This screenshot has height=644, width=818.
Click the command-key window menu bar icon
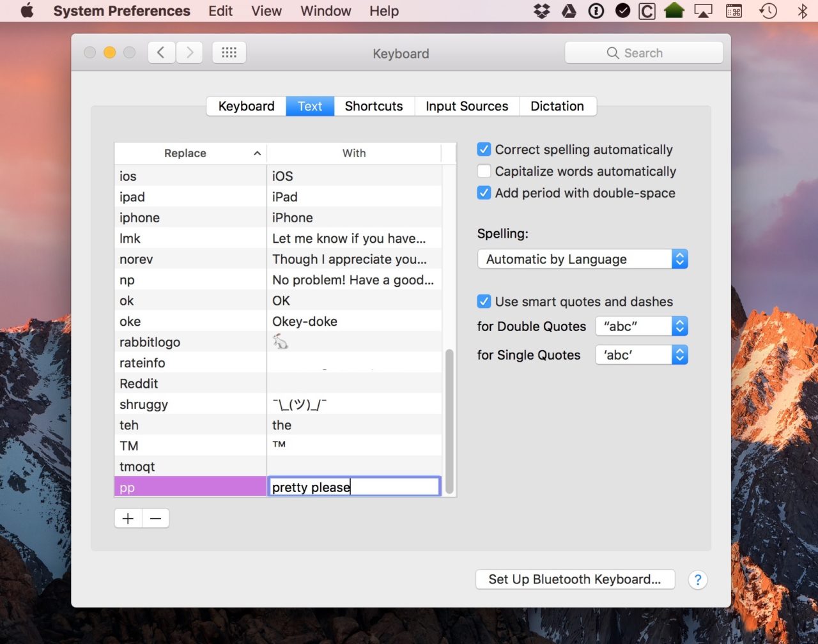(x=734, y=11)
